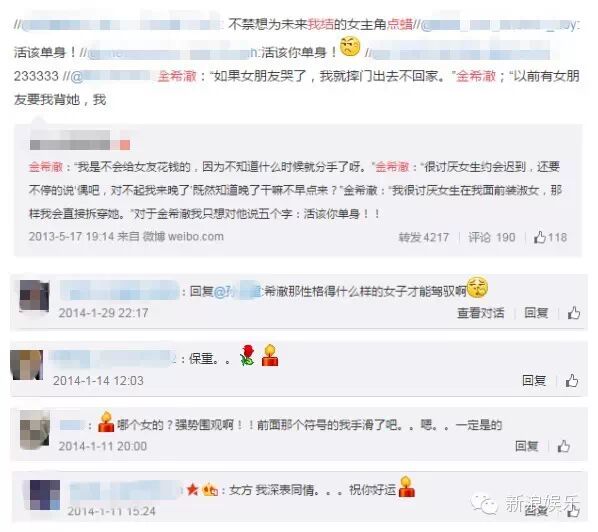Click the candle emoji after 祝你好运
The image size is (598, 532).
click(407, 486)
